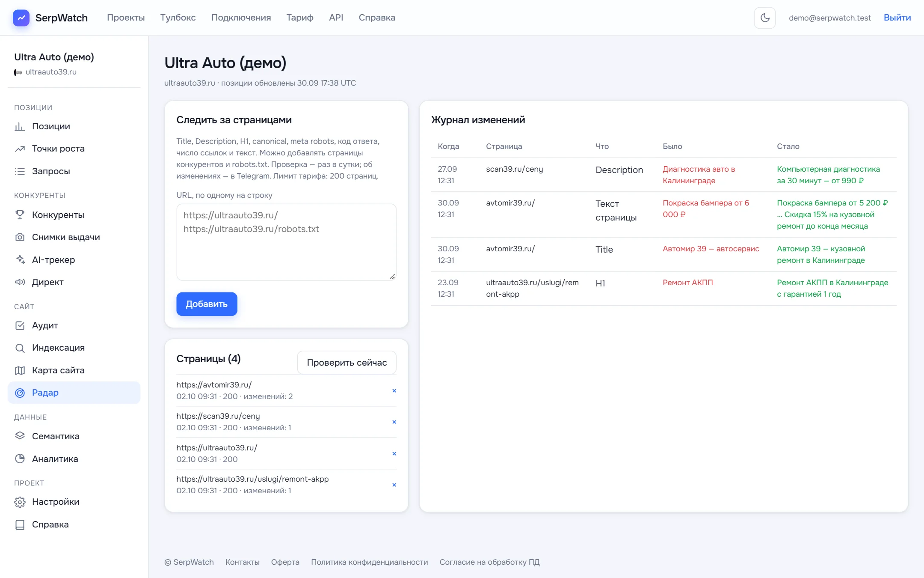
Task: Click the Настройки gear icon
Action: 20,502
